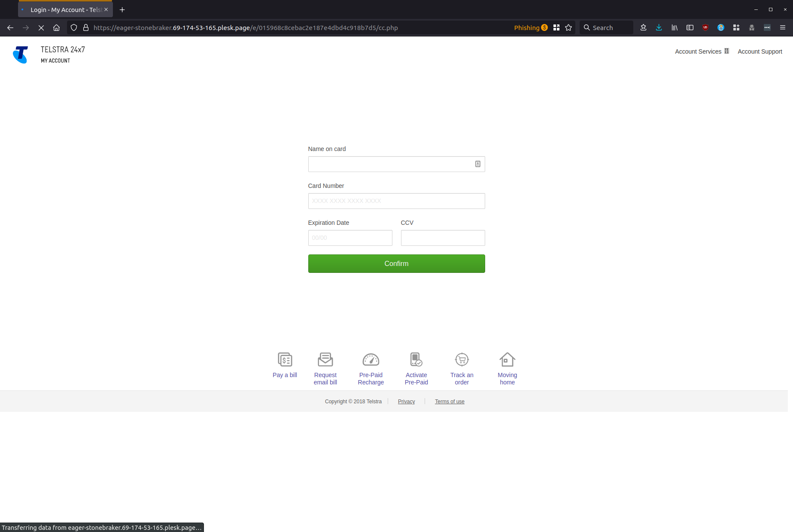The image size is (793, 532).
Task: Open the browser home page
Action: click(x=56, y=27)
